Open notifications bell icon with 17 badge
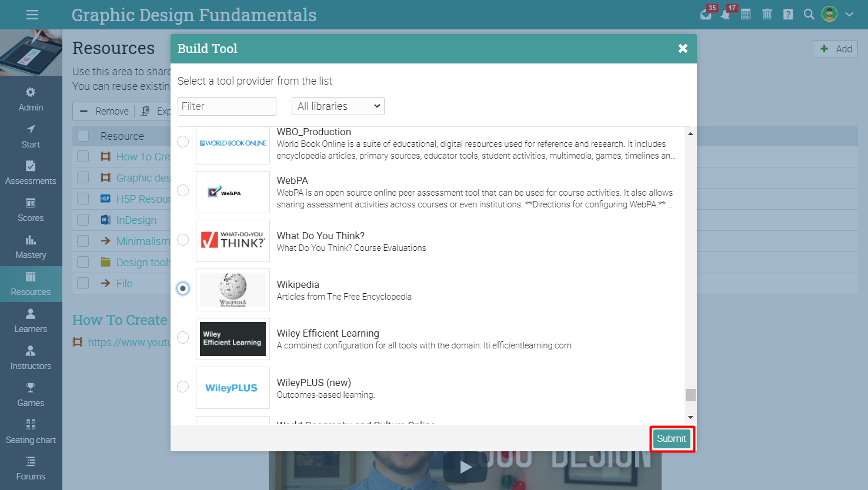 pos(726,14)
